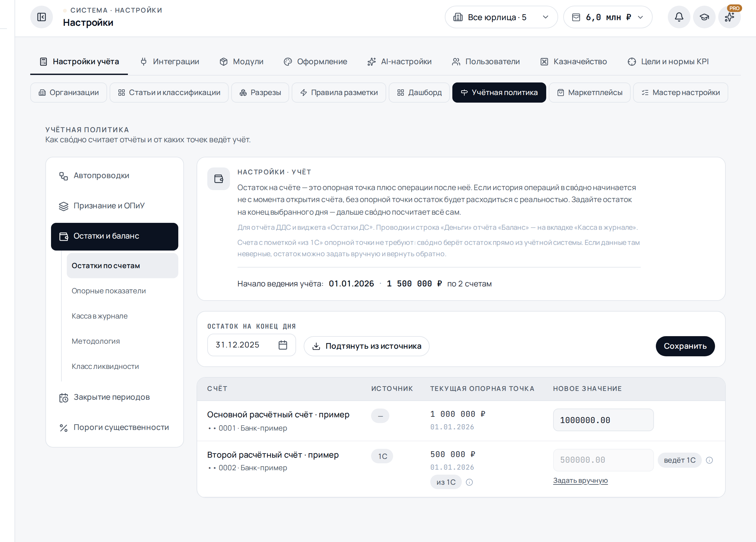
Task: Collapse the sidebar panel icon
Action: point(42,17)
